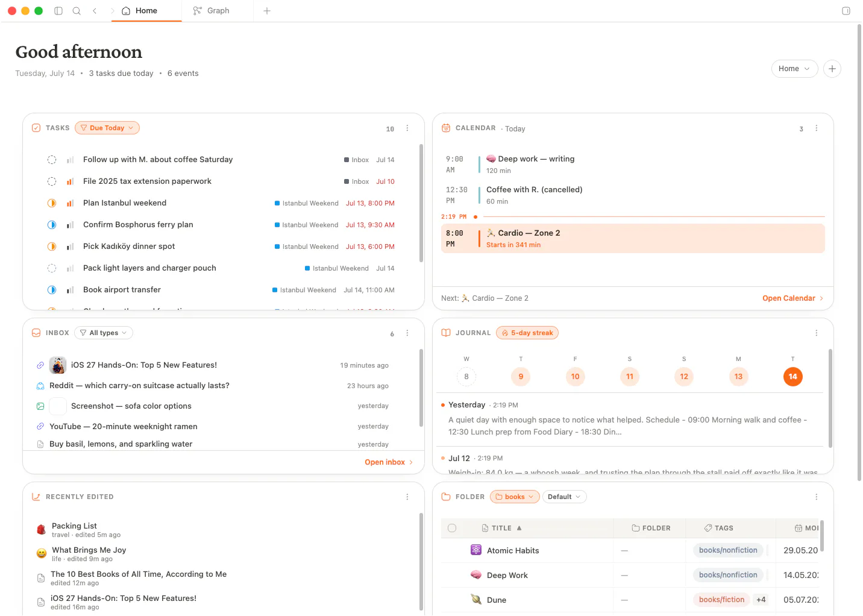Click the Open Calendar link

pyautogui.click(x=792, y=298)
